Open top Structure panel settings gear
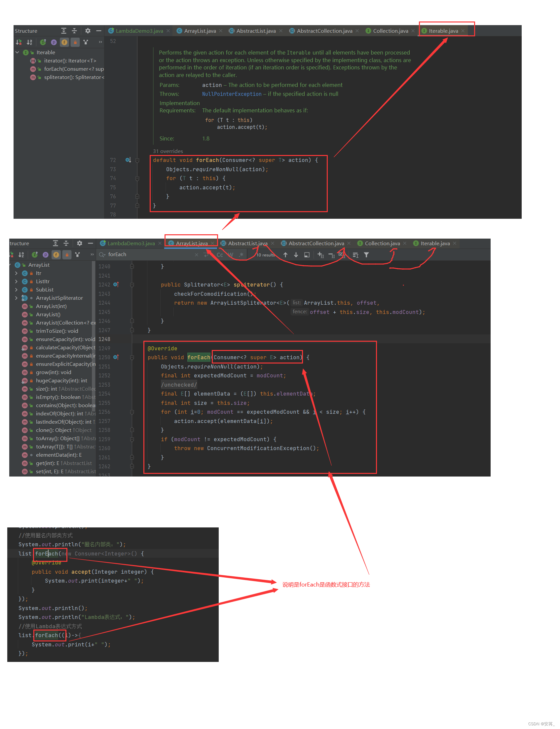 pyautogui.click(x=88, y=31)
